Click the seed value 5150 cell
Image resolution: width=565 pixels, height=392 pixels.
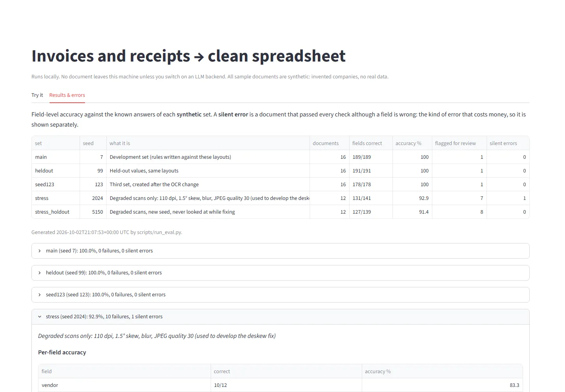click(x=93, y=212)
